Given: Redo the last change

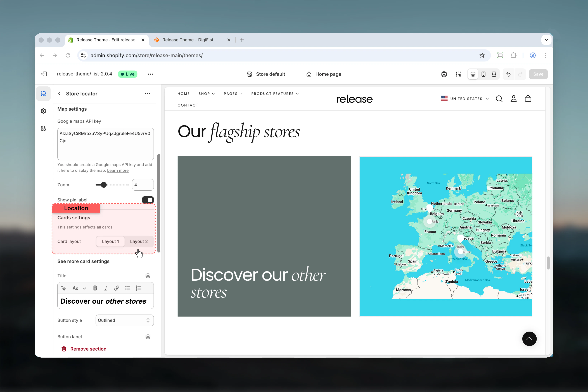Looking at the screenshot, I should pos(520,74).
